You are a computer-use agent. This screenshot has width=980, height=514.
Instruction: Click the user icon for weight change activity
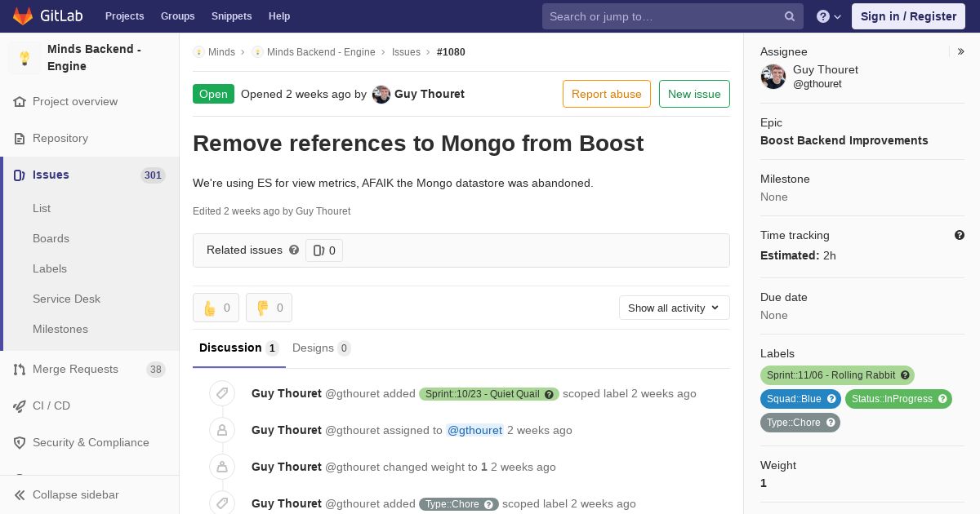pos(221,467)
